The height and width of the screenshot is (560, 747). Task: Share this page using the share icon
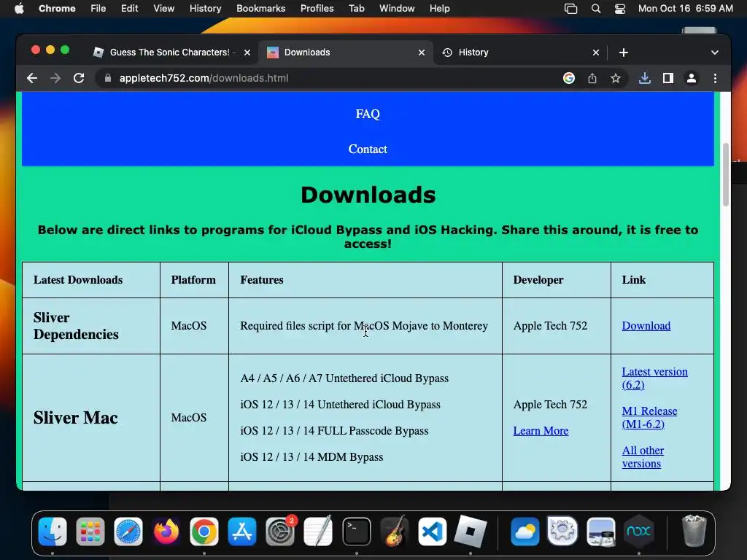tap(592, 78)
